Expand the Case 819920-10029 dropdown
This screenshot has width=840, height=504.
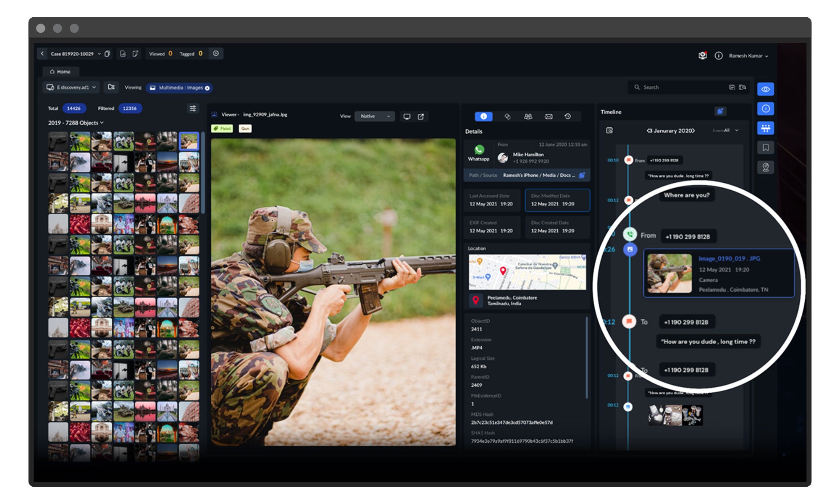point(99,54)
